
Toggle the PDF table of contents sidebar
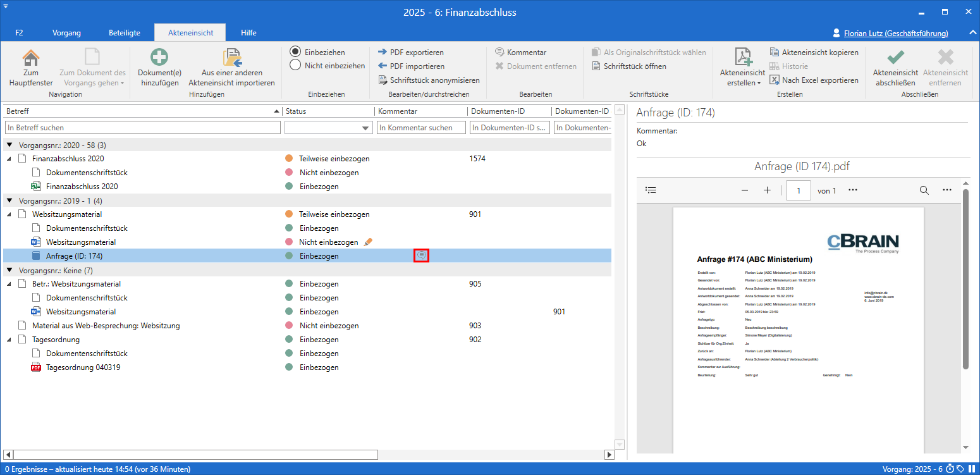[x=651, y=190]
